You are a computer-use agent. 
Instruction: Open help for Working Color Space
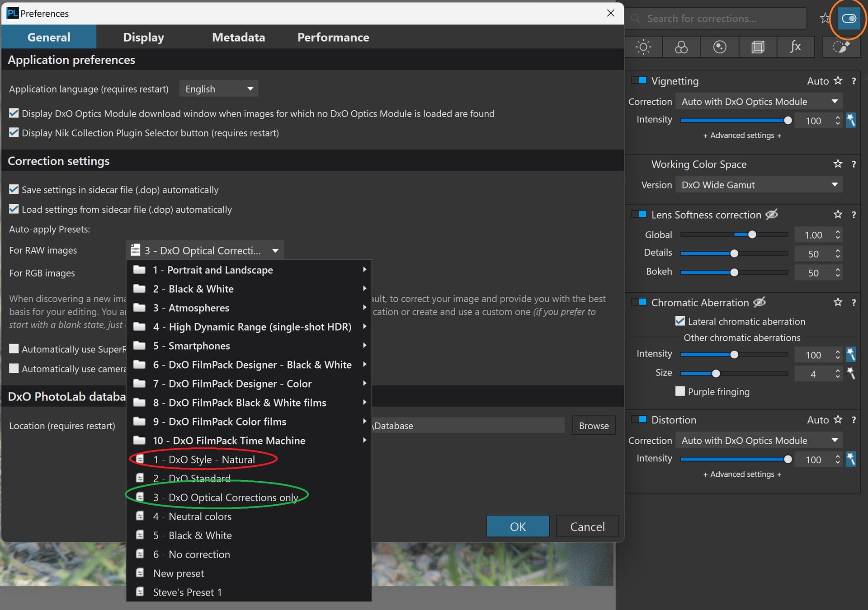(854, 164)
